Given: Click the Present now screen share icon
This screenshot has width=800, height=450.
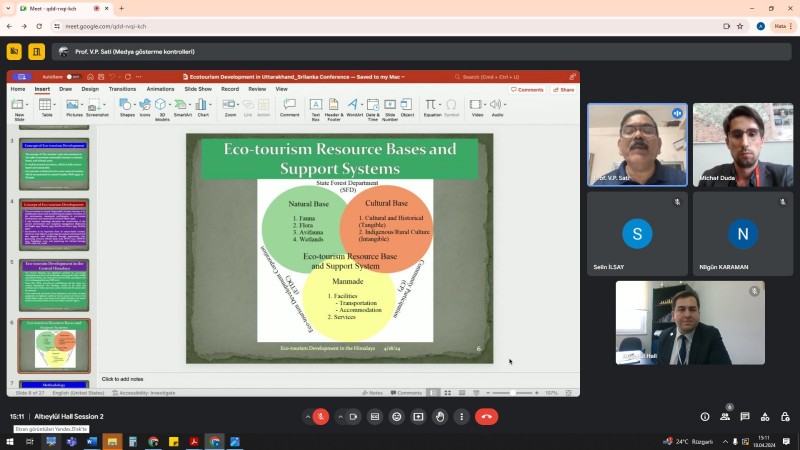Looking at the screenshot, I should click(x=418, y=416).
